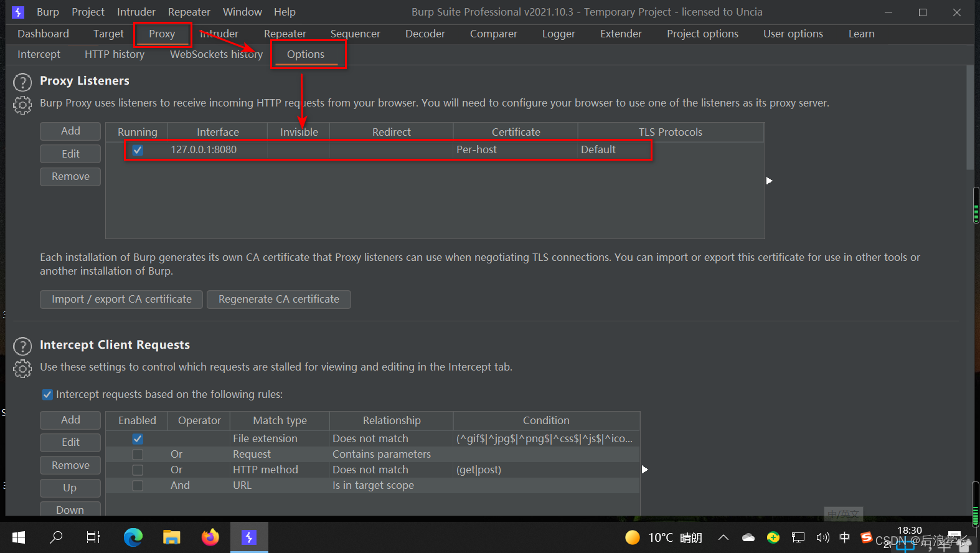Open the Burp menu
This screenshot has width=980, height=553.
pos(48,12)
